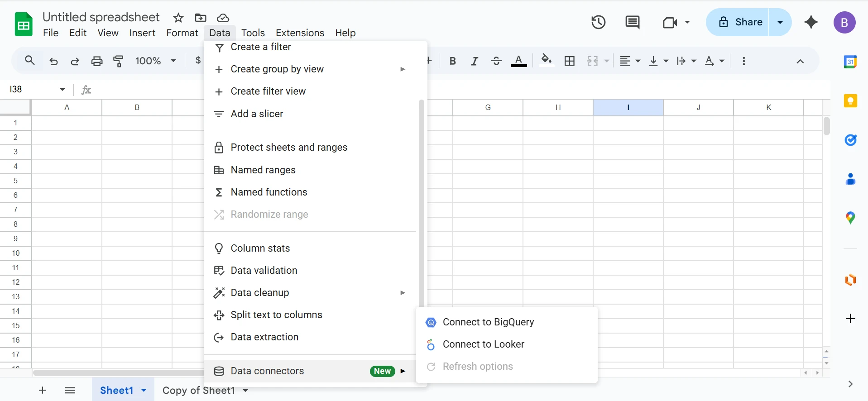The height and width of the screenshot is (401, 868).
Task: Toggle italic text formatting
Action: pyautogui.click(x=474, y=61)
